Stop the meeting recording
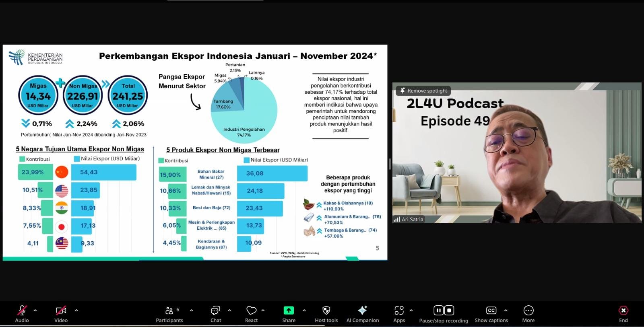The image size is (644, 327). tap(449, 311)
